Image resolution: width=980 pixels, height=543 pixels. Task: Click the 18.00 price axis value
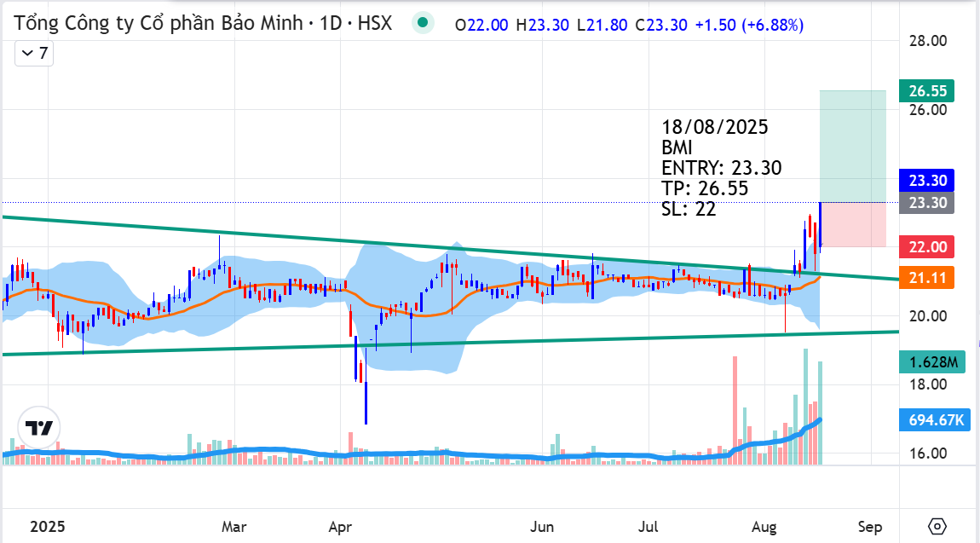point(927,384)
